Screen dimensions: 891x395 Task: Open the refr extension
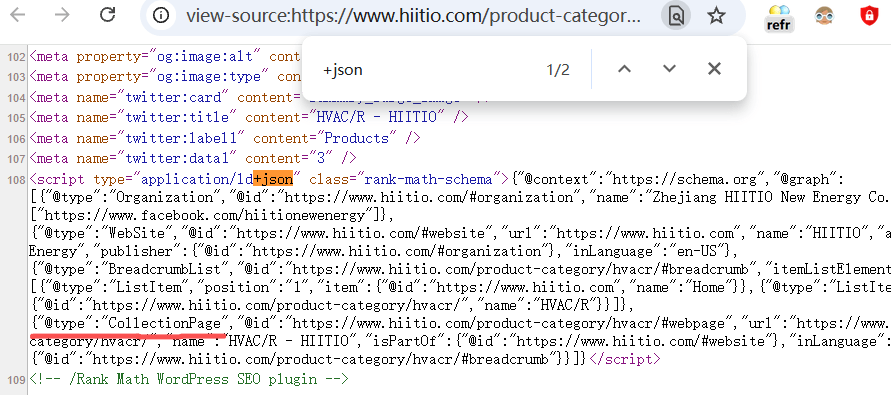point(778,17)
